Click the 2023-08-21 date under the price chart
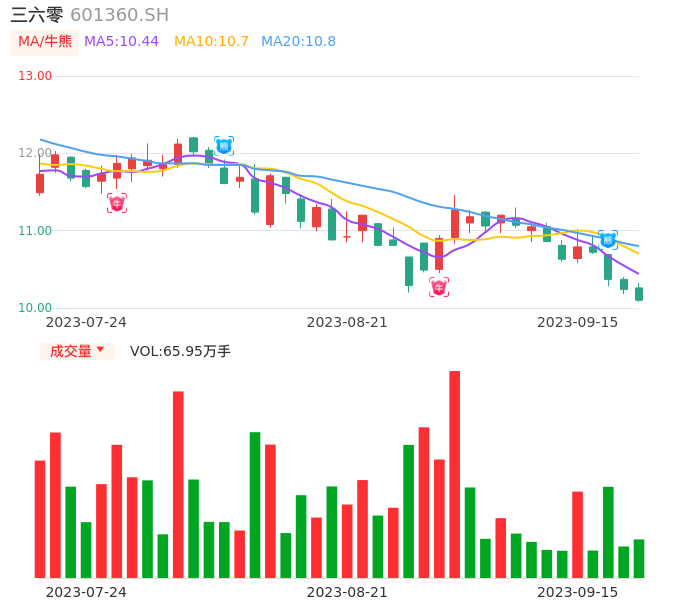Viewport: 686px width, 606px height. 347,322
